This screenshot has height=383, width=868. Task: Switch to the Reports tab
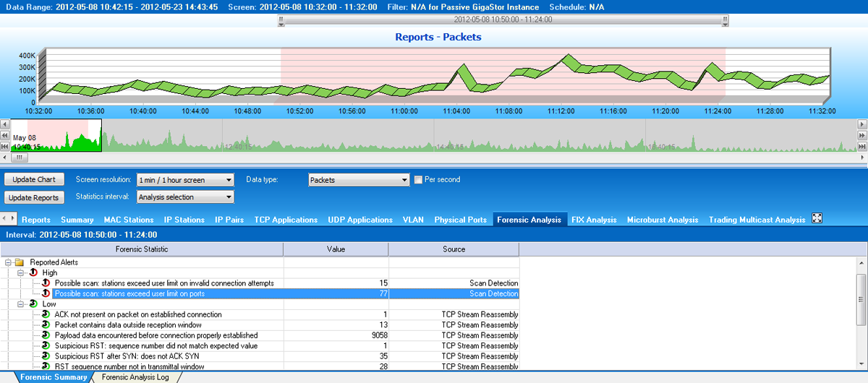tap(36, 220)
